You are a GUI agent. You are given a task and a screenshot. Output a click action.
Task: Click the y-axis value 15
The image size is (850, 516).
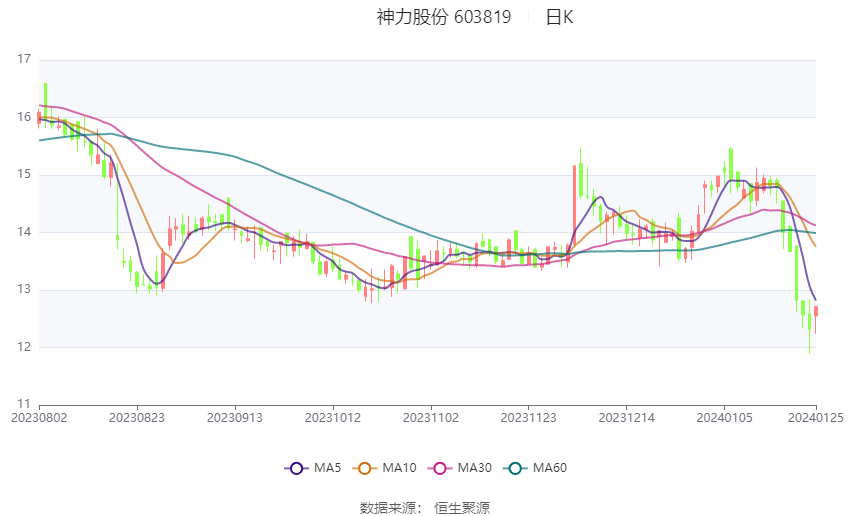click(x=24, y=175)
